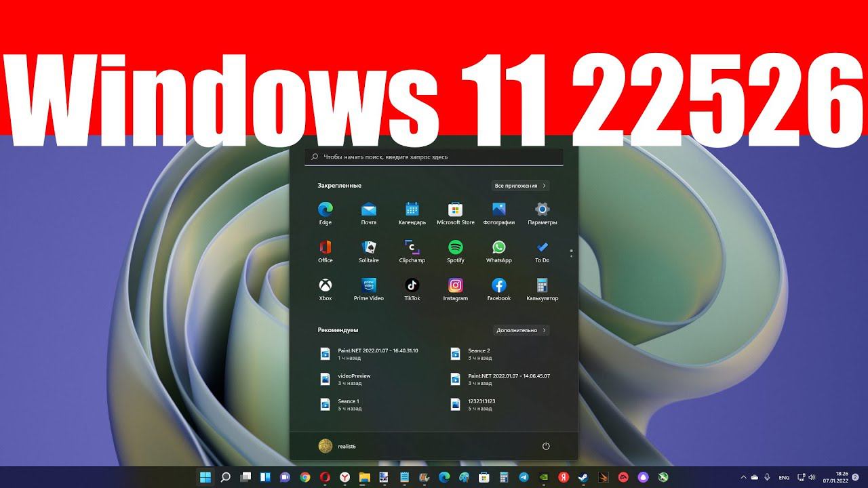868x488 pixels.
Task: Launch Opera browser from taskbar
Action: point(325,477)
